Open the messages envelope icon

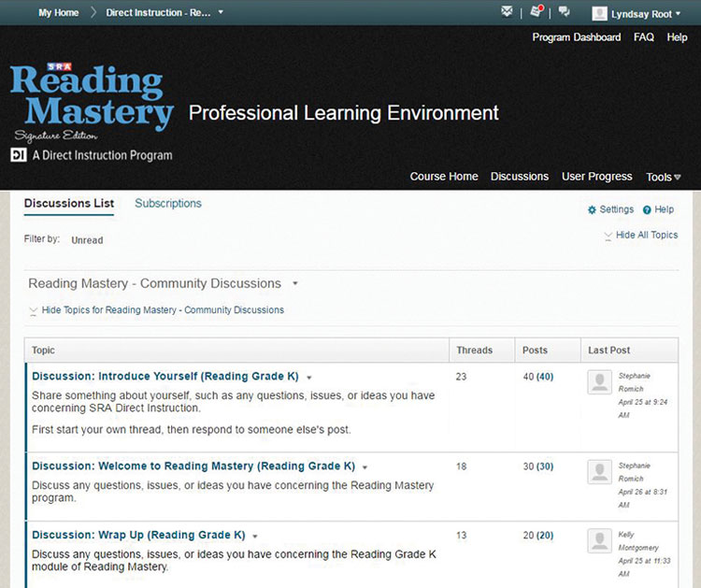click(x=507, y=12)
